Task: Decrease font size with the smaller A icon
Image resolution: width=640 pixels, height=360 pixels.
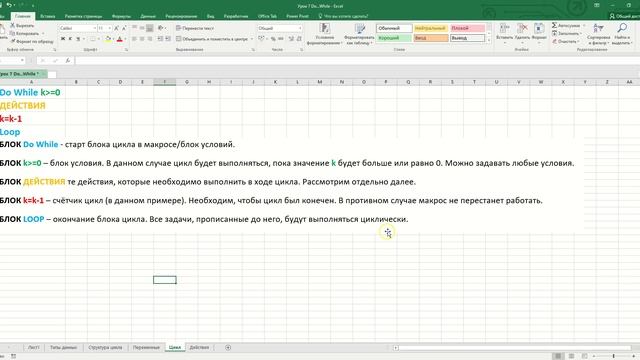Action: [x=124, y=28]
